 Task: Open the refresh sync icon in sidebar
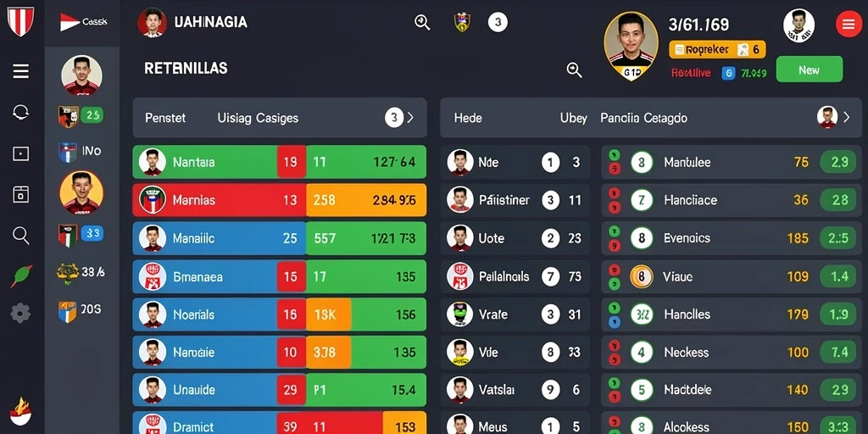(x=20, y=113)
